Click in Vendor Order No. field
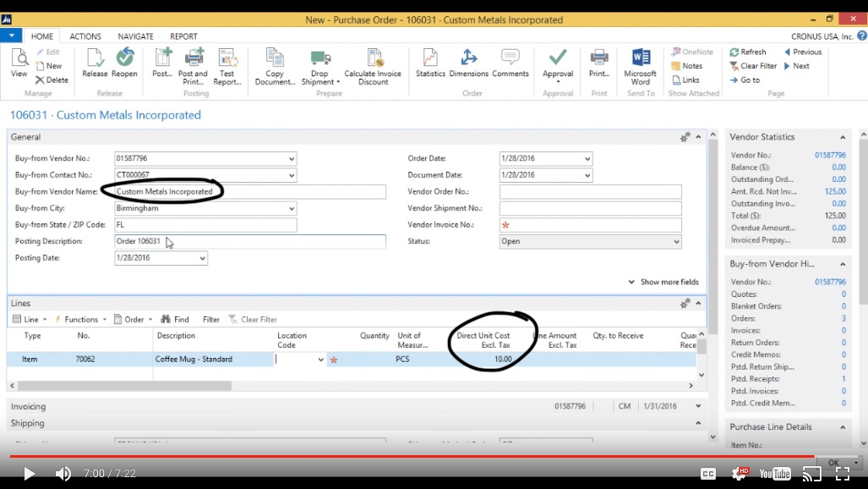868x489 pixels. point(590,192)
